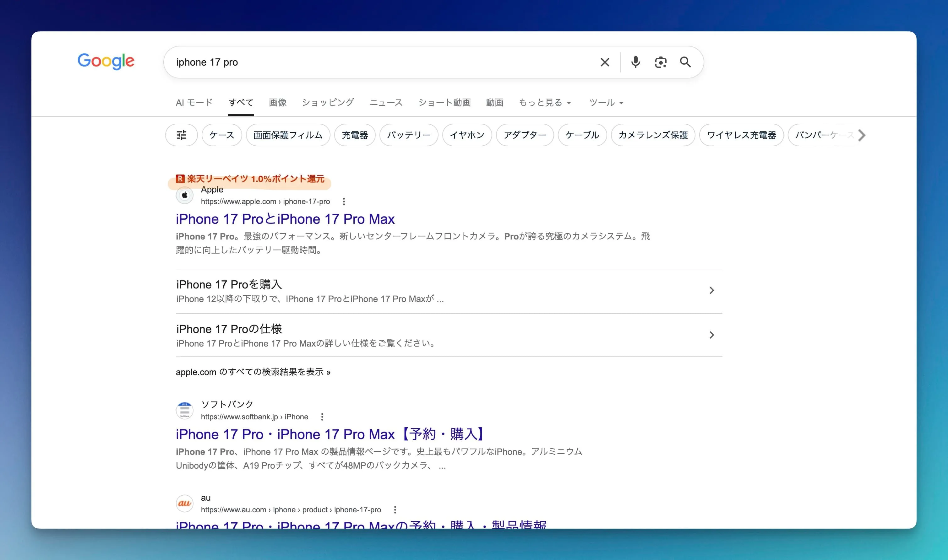Click the Apple favicon in first result
The width and height of the screenshot is (948, 560).
coord(185,195)
